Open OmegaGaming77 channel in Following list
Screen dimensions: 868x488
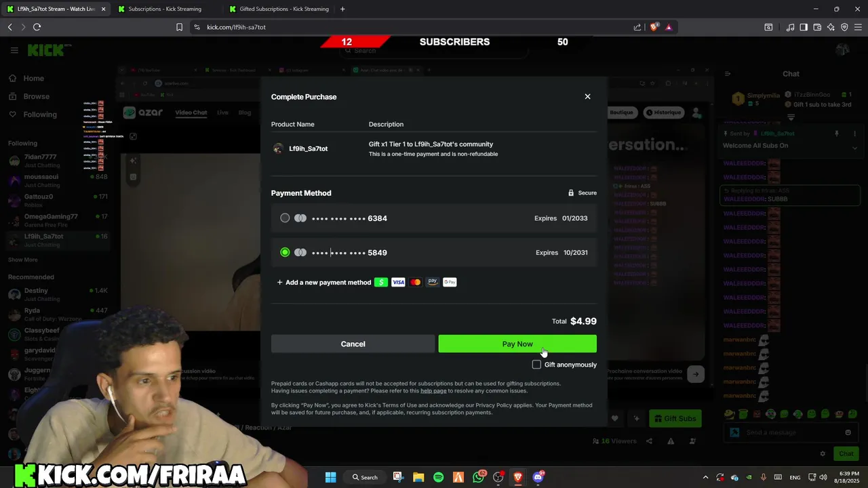58,220
